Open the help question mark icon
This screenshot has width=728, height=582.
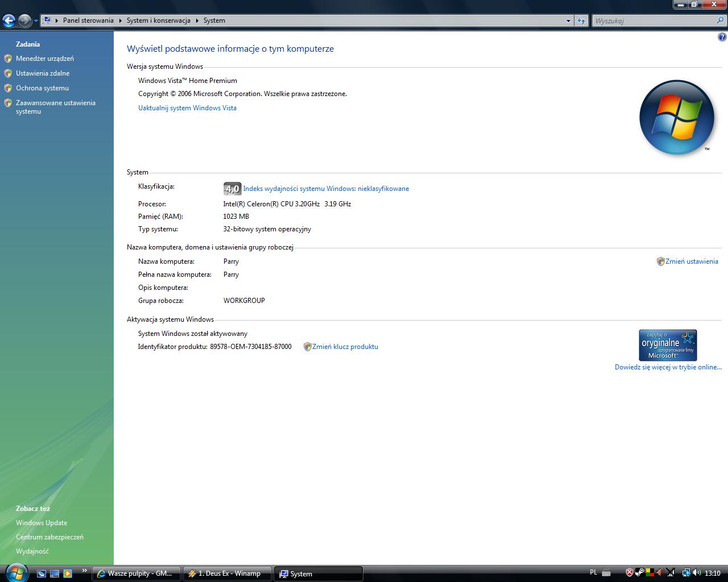coord(722,38)
